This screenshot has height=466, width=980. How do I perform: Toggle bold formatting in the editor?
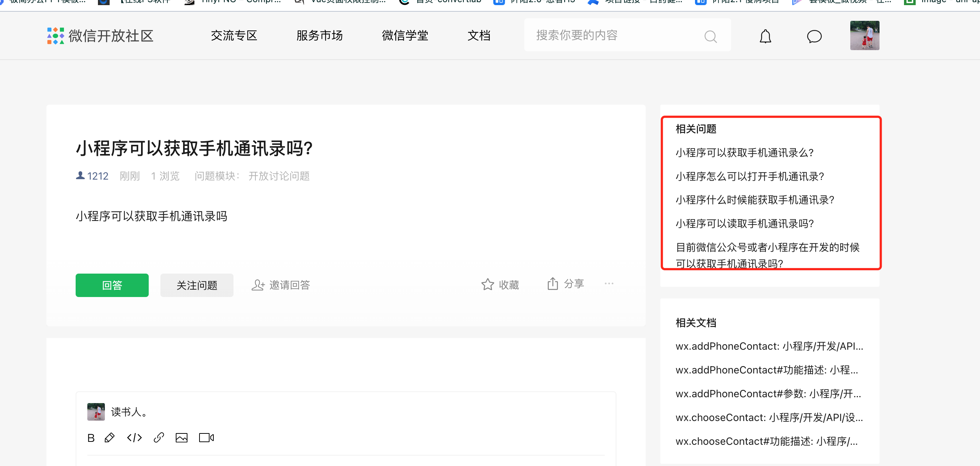pos(91,438)
